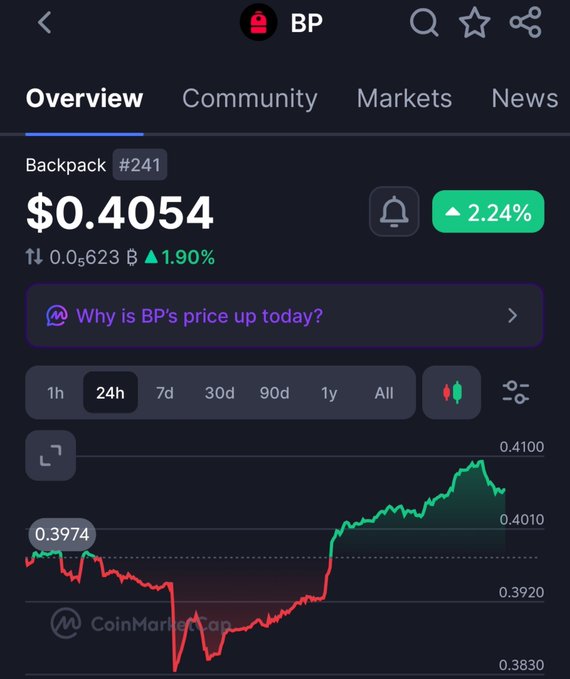This screenshot has height=679, width=570.
Task: Switch to the Community tab
Action: point(250,99)
